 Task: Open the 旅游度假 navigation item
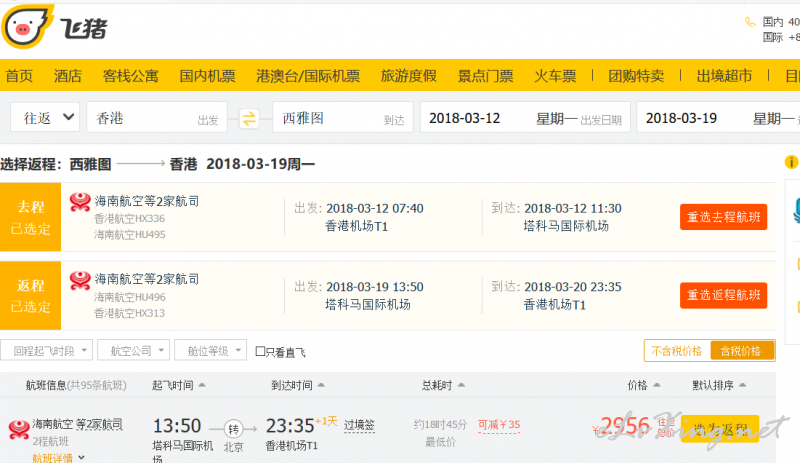click(409, 76)
